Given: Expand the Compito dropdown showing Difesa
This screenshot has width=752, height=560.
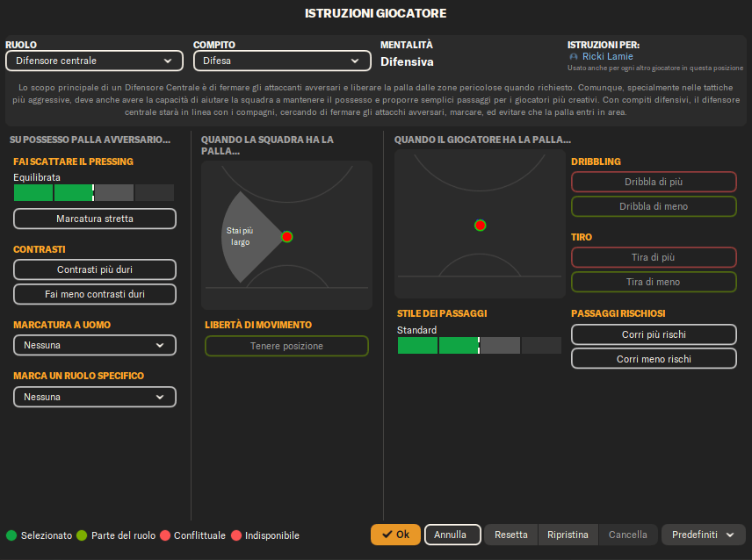Looking at the screenshot, I should pos(281,61).
